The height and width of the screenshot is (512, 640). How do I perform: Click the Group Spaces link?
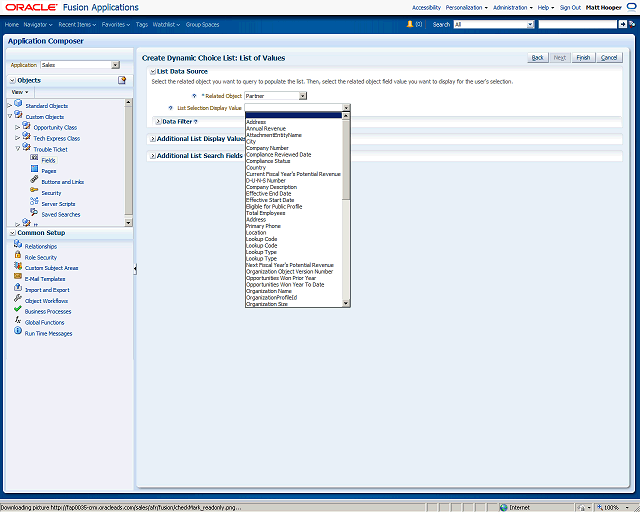(x=202, y=24)
